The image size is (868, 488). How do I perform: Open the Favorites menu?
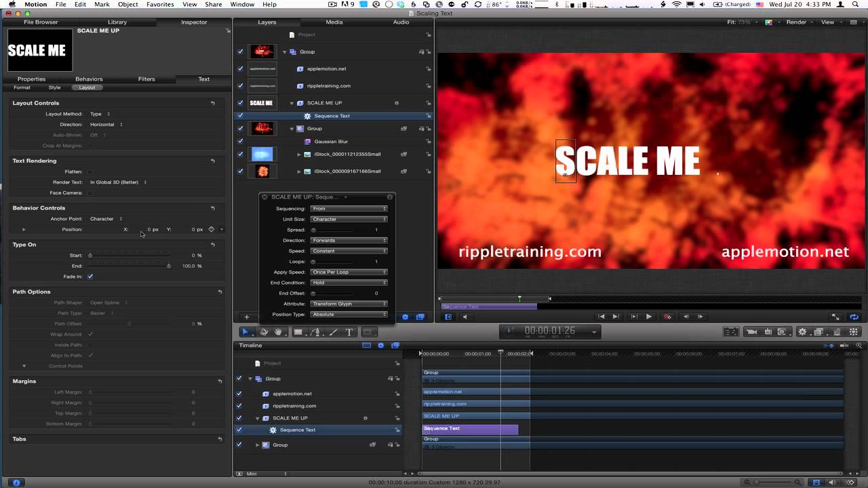coord(160,5)
